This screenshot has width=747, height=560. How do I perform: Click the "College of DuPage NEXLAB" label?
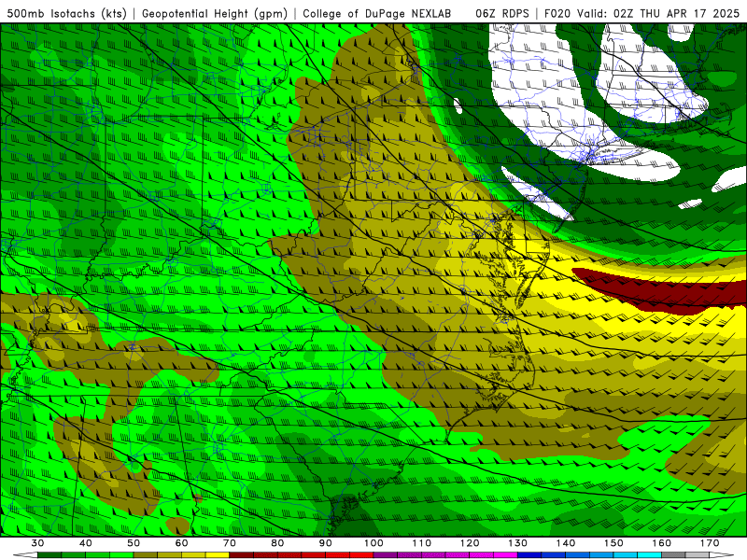376,13
